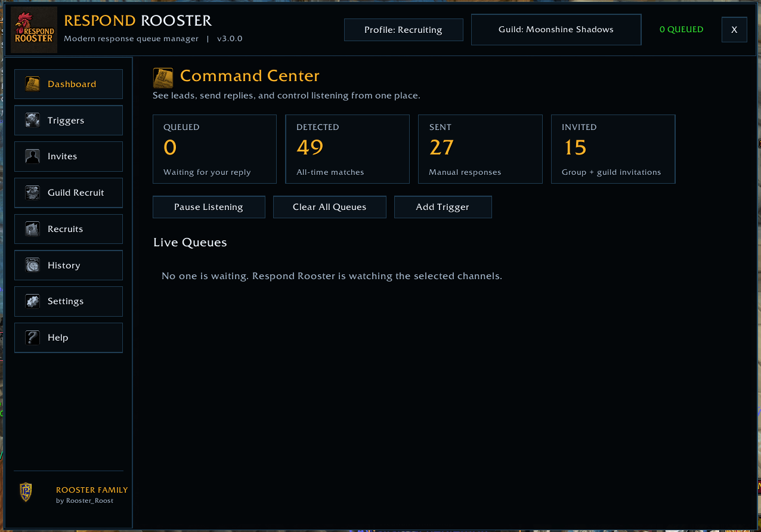This screenshot has height=532, width=761.
Task: Pause Listening for new messages
Action: (x=209, y=207)
